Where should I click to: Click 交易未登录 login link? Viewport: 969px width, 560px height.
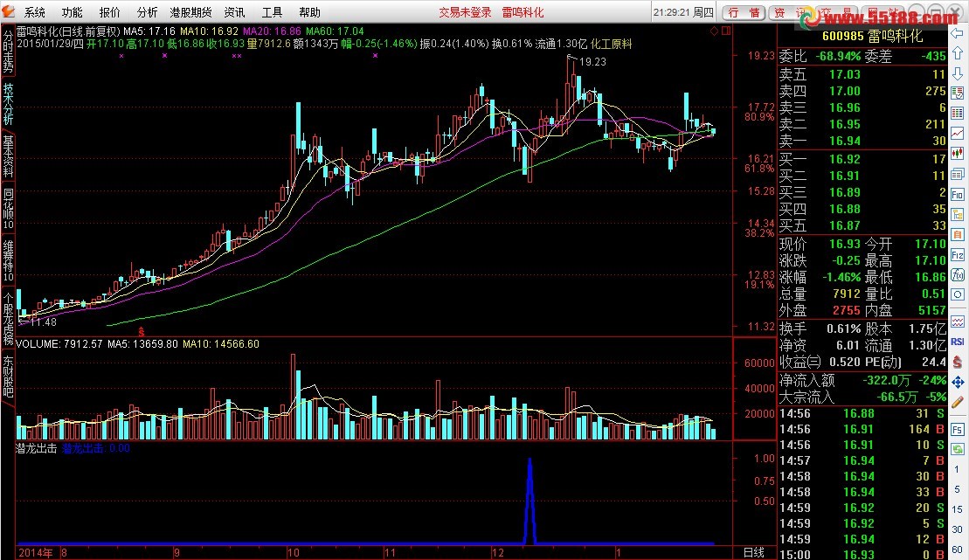466,12
